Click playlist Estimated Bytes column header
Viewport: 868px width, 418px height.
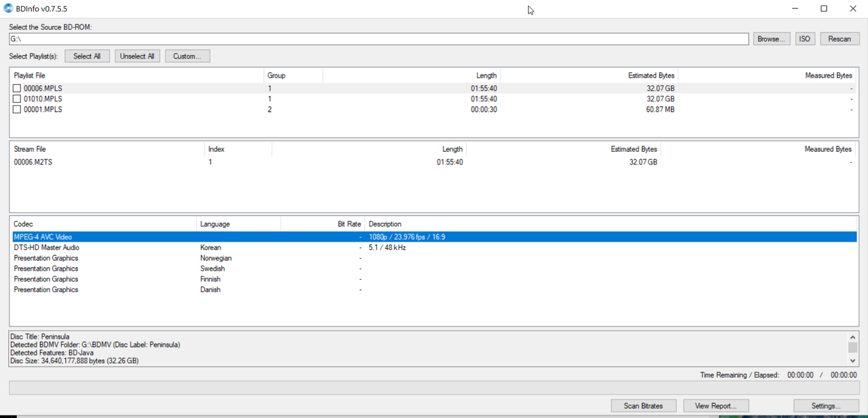[x=589, y=76]
